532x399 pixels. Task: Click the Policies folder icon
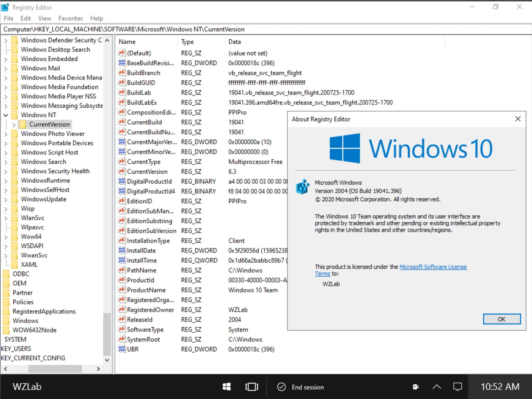(6, 302)
